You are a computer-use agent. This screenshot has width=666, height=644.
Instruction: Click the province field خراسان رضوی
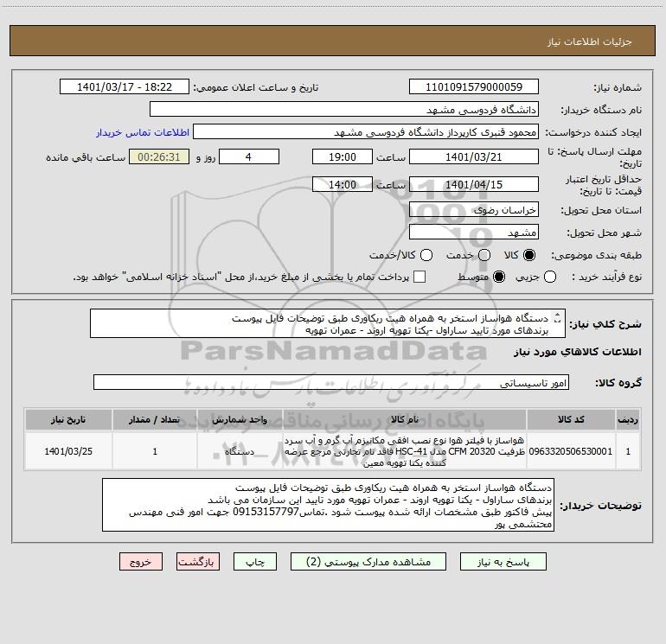pyautogui.click(x=474, y=210)
